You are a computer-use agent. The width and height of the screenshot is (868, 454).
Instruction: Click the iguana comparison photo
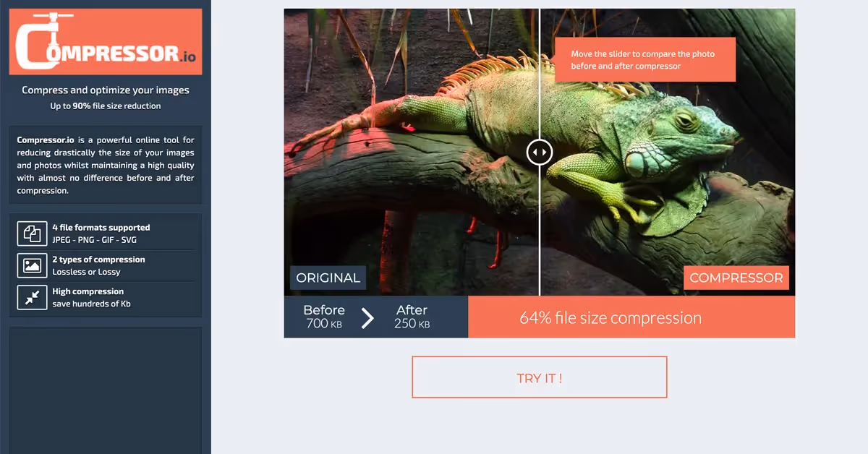(x=540, y=152)
